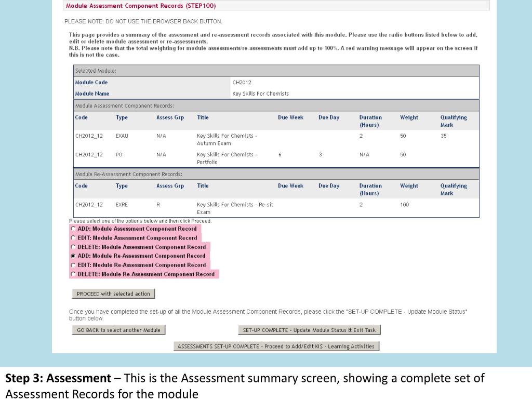Click the EXAU type cell
The image size is (532, 399).
click(x=122, y=136)
